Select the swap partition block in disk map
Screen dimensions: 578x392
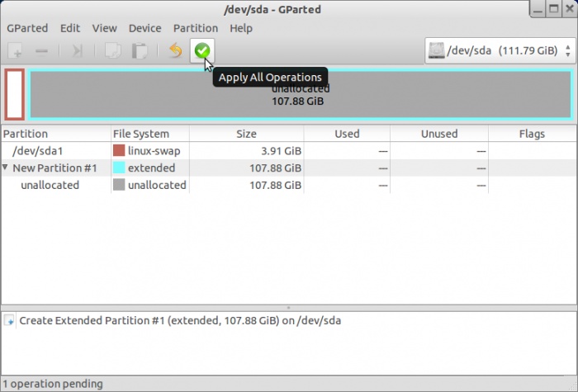pyautogui.click(x=14, y=94)
